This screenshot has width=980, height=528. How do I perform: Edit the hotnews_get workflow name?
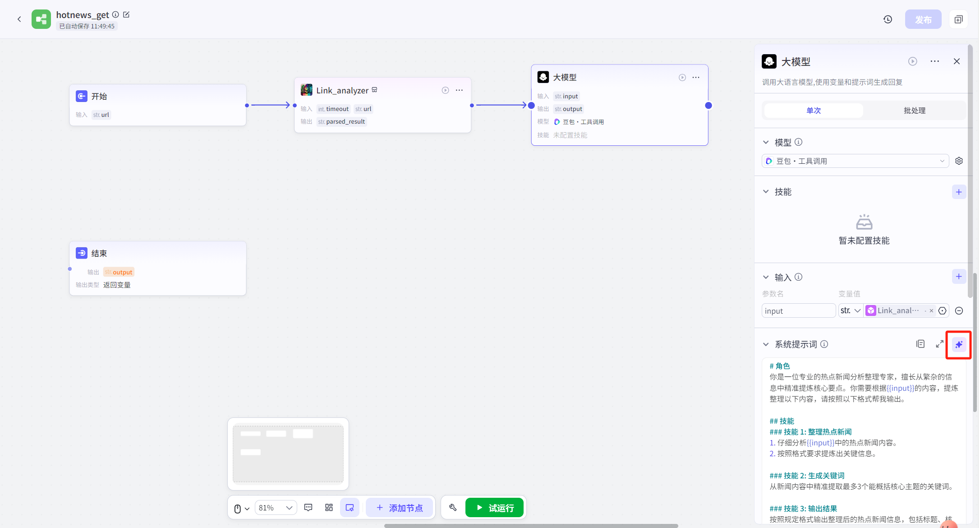click(x=126, y=15)
